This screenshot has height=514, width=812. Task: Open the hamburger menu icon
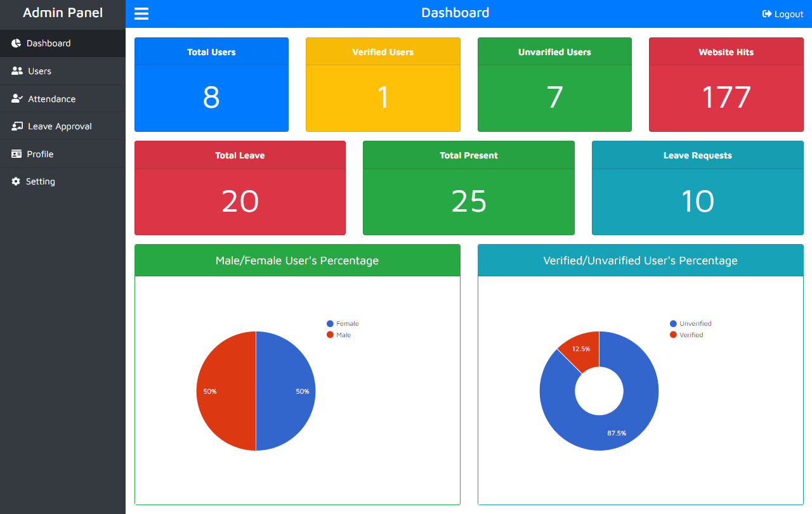(141, 13)
